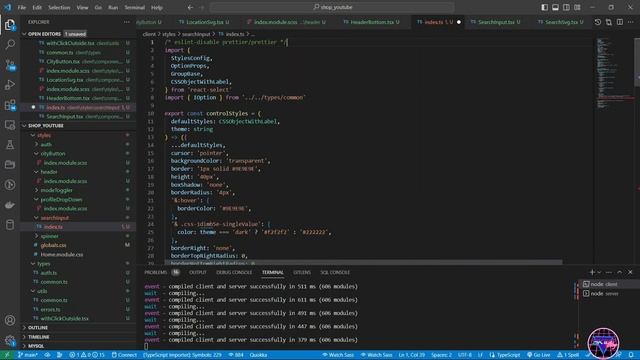Click Go Live in the status bar

[x=538, y=355]
